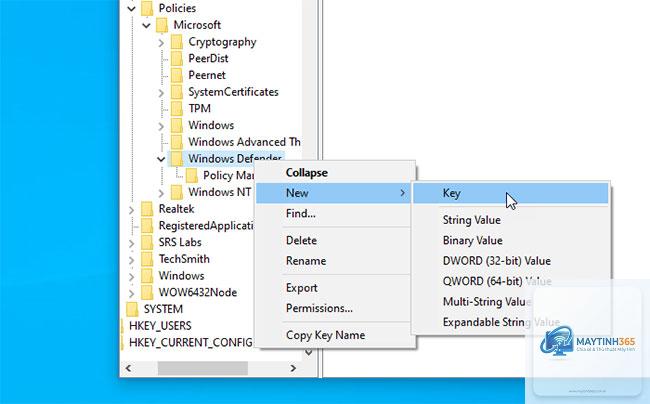Choose Rename in the context menu
This screenshot has height=404, width=650.
[335, 261]
